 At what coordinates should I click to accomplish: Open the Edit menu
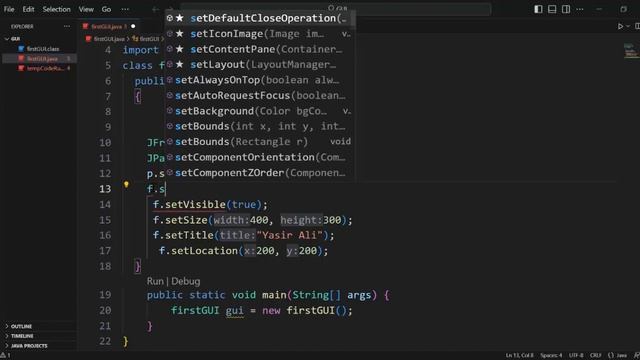click(x=28, y=9)
